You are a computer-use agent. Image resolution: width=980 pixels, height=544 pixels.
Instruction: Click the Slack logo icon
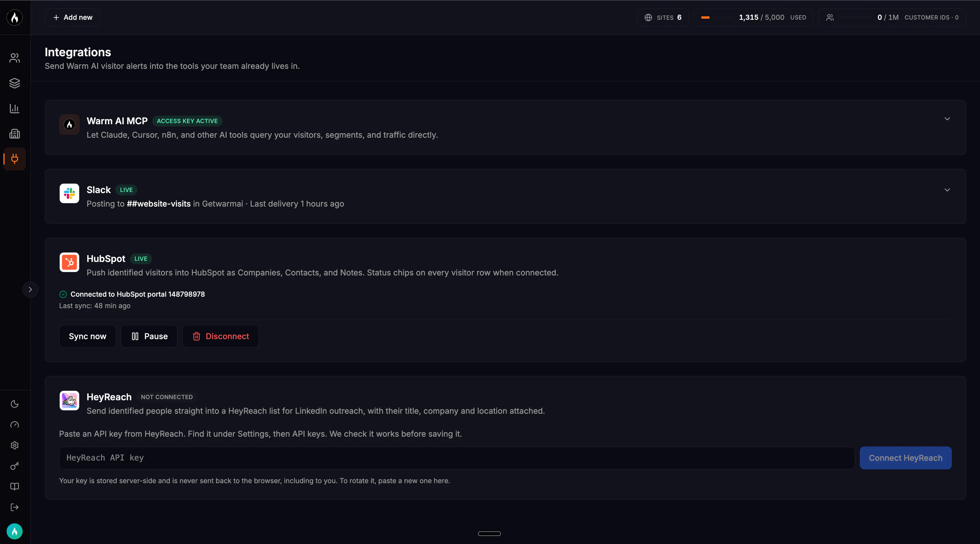coord(69,193)
